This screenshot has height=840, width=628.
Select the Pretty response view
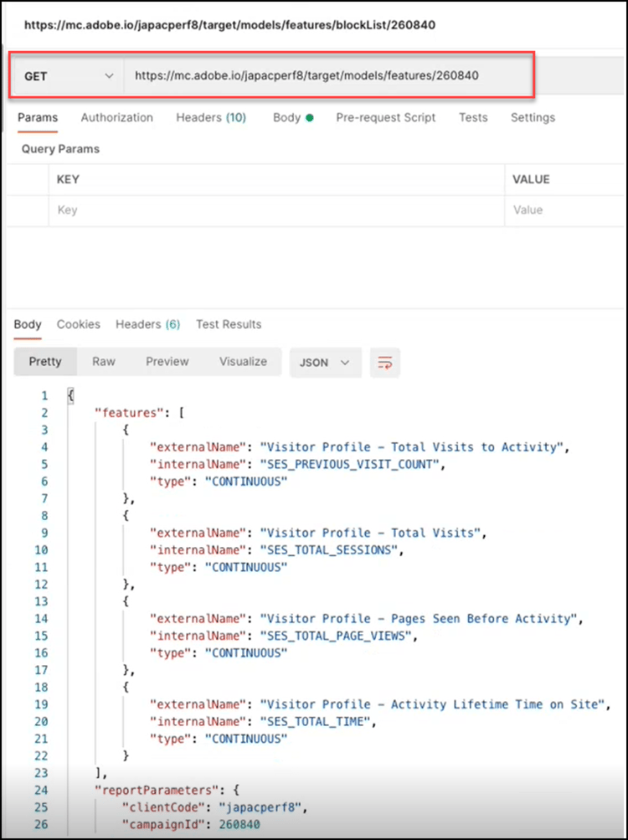click(45, 362)
